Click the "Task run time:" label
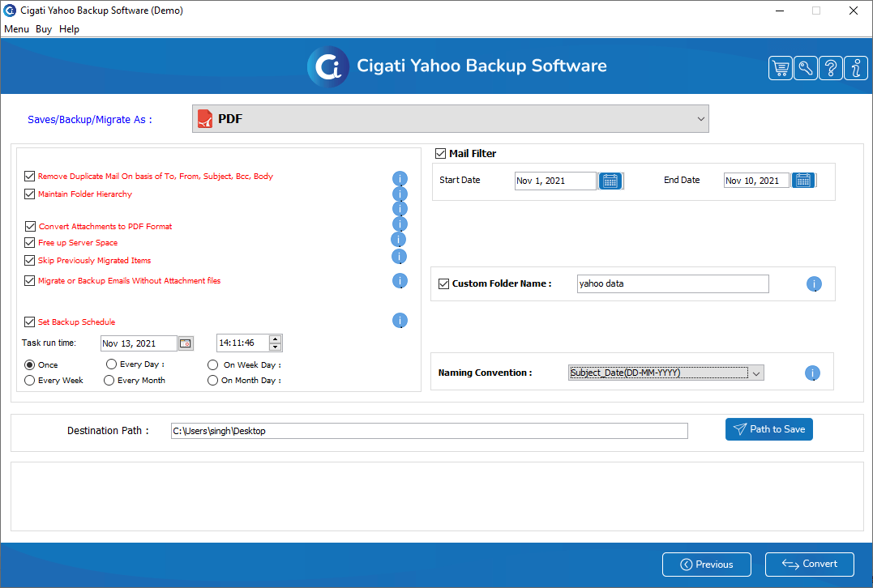This screenshot has height=588, width=873. (x=49, y=343)
